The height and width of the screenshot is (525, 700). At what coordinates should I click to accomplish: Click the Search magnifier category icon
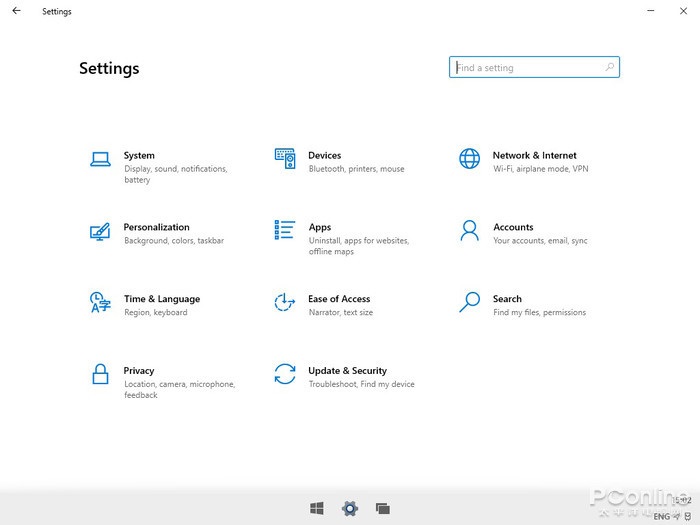pyautogui.click(x=469, y=302)
